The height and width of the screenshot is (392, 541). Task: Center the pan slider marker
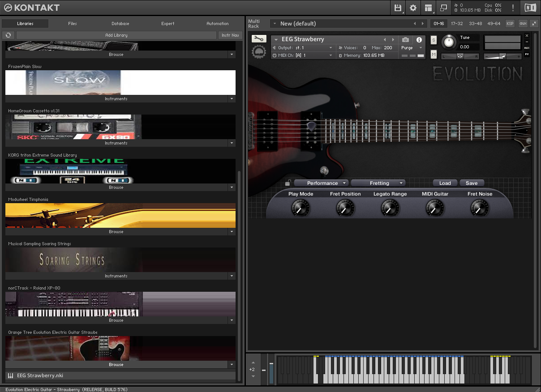click(x=460, y=56)
